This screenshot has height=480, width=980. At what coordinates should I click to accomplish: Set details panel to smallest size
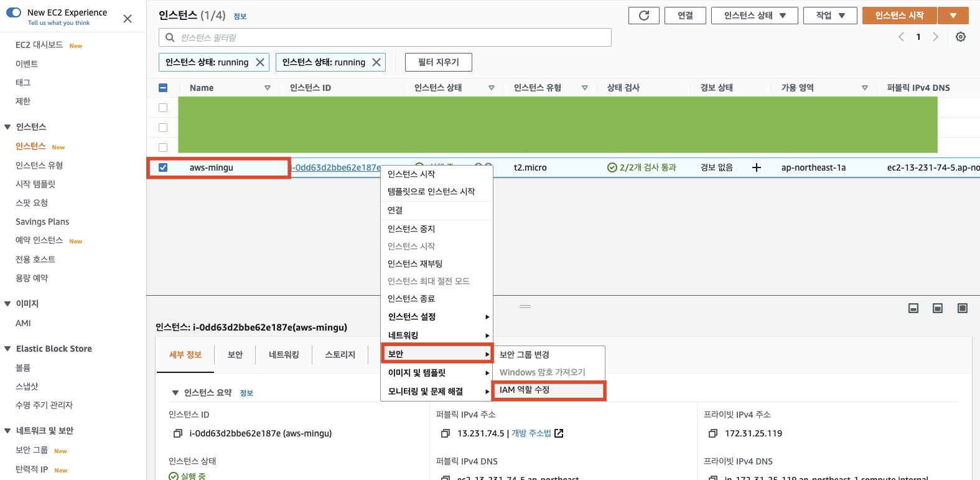pyautogui.click(x=913, y=308)
